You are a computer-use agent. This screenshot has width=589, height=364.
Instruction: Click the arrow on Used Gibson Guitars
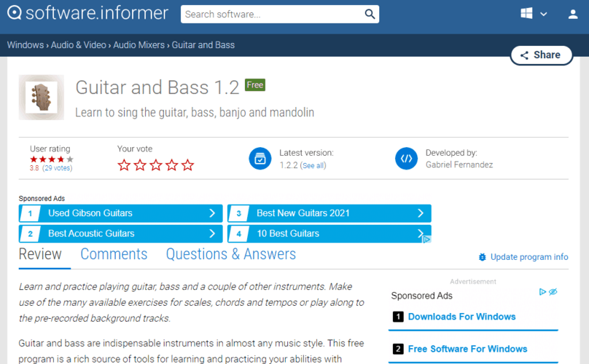point(212,213)
